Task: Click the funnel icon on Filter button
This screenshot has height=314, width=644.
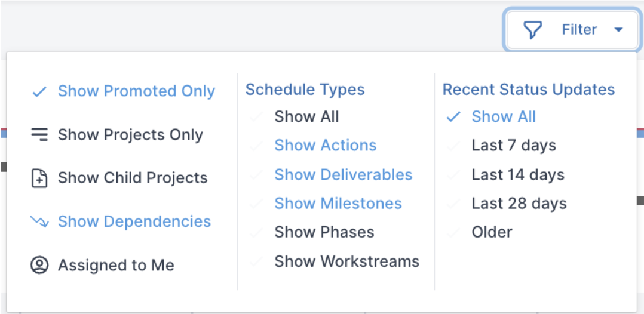Action: coord(533,30)
